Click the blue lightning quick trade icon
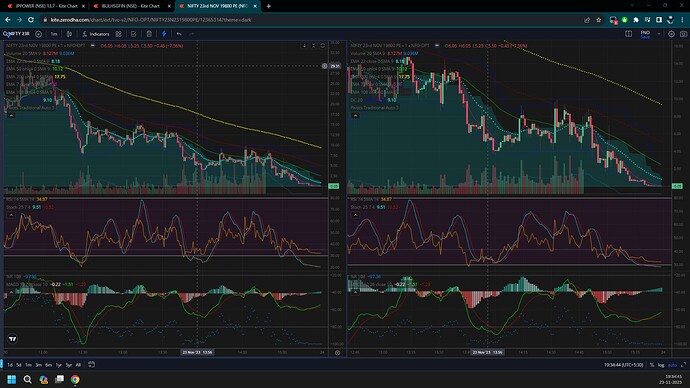690x388 pixels. coord(164,34)
